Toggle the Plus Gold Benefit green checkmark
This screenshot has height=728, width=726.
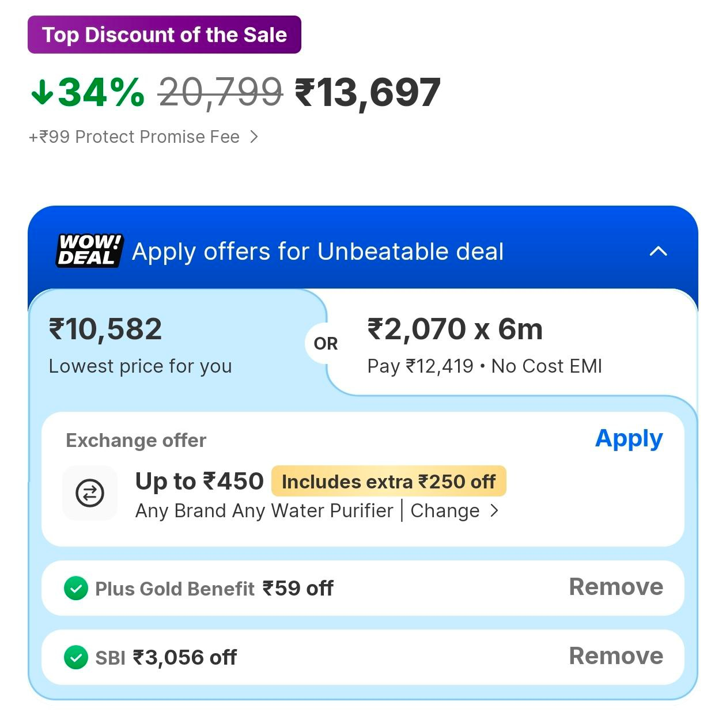pos(76,589)
